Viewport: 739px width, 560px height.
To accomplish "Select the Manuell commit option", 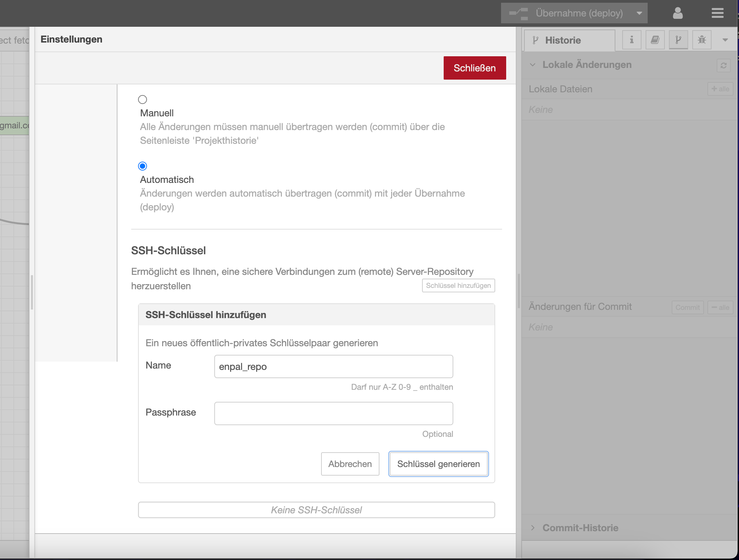I will tap(143, 100).
